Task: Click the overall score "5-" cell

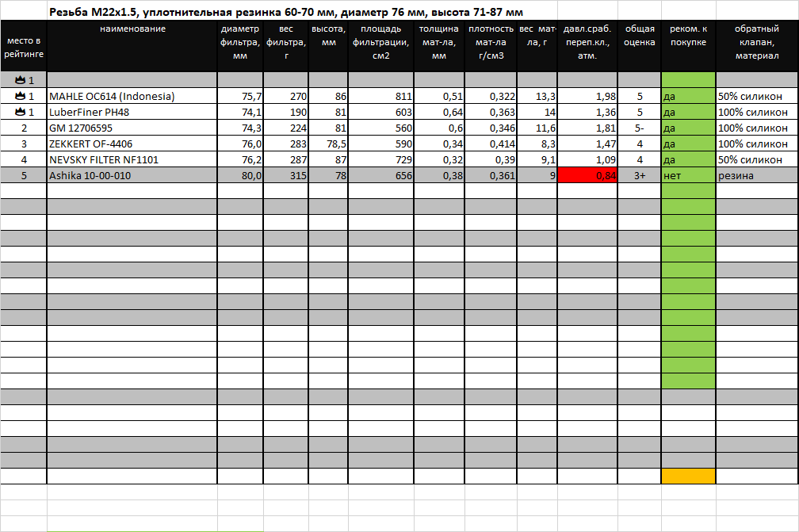Action: (640, 128)
